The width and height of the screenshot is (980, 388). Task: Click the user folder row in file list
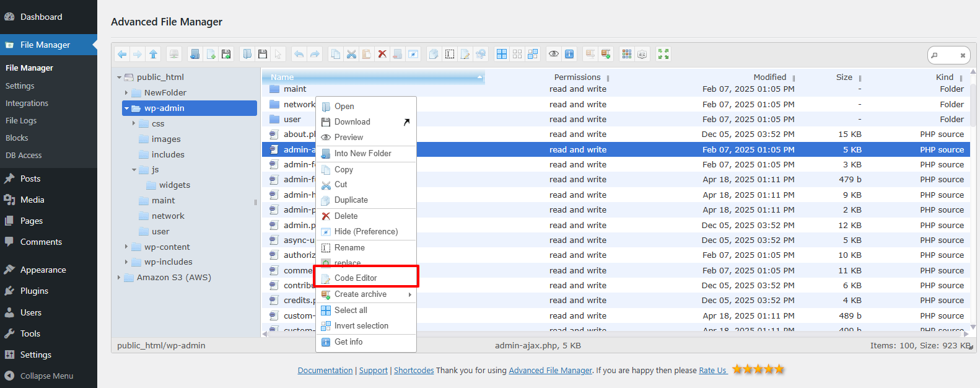[x=616, y=120]
